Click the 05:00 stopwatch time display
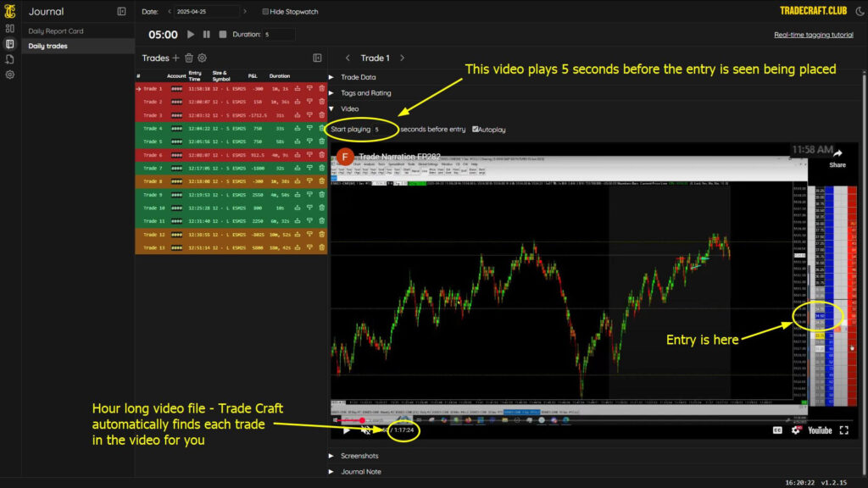868x488 pixels. 163,34
